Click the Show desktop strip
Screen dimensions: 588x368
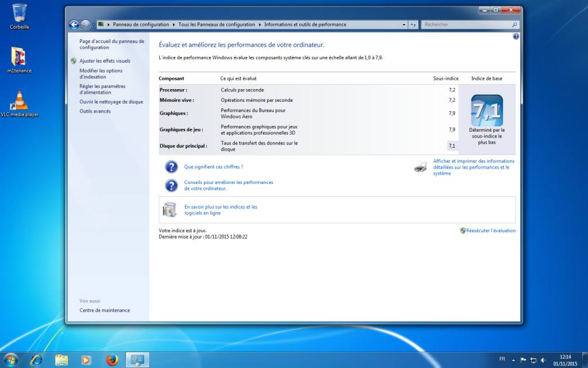pos(585,360)
